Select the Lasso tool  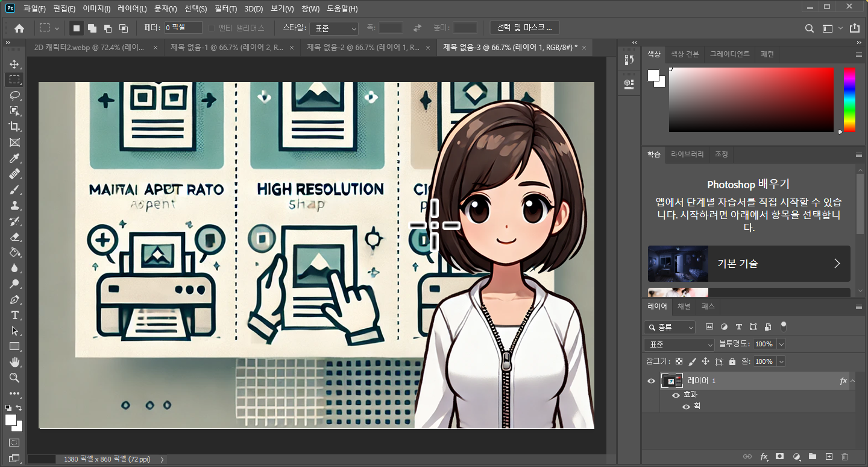[14, 95]
